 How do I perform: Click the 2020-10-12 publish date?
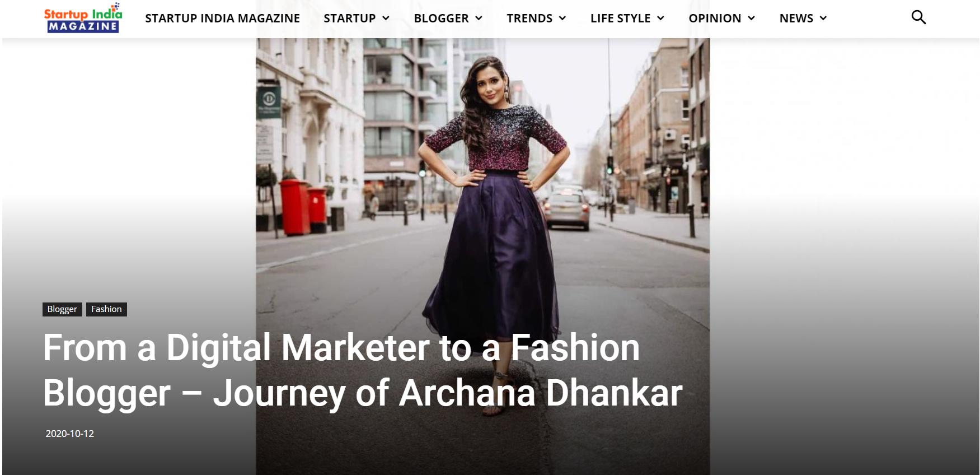(69, 434)
